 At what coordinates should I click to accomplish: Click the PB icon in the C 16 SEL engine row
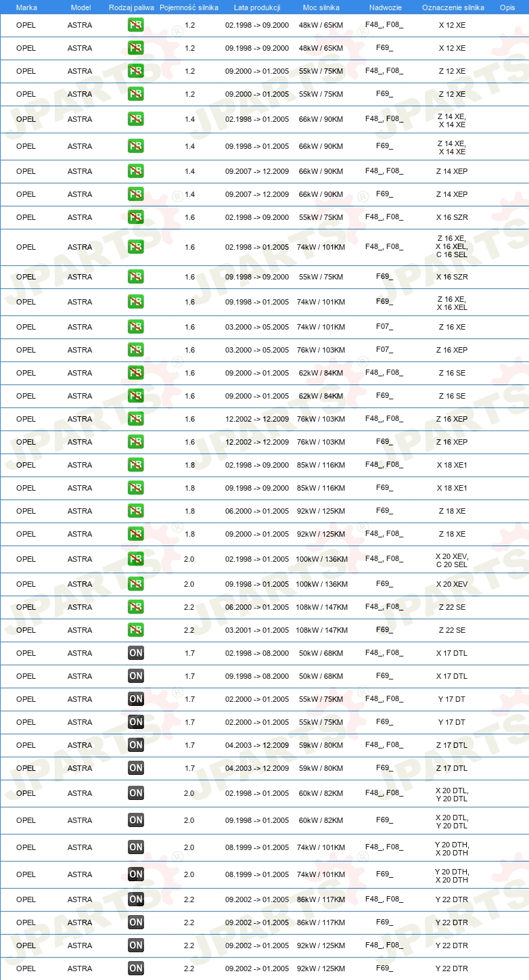click(136, 247)
